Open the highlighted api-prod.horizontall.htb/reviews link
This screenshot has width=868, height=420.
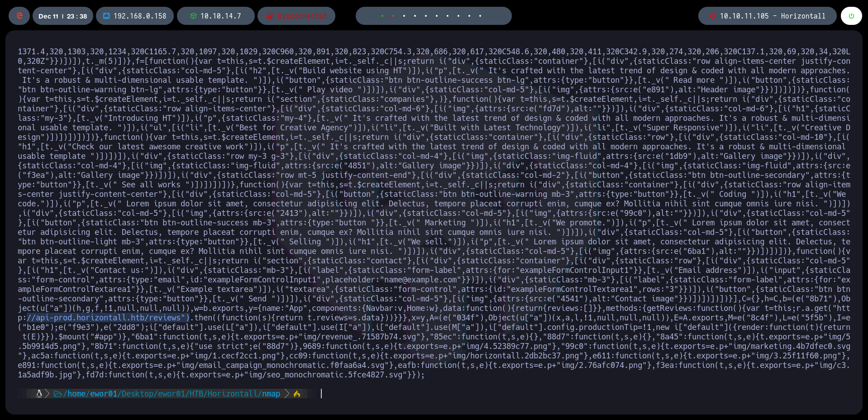tap(108, 318)
